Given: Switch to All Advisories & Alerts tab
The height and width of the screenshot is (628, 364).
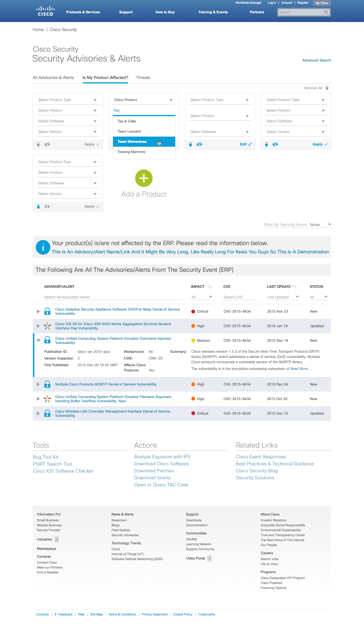Looking at the screenshot, I should coord(53,77).
